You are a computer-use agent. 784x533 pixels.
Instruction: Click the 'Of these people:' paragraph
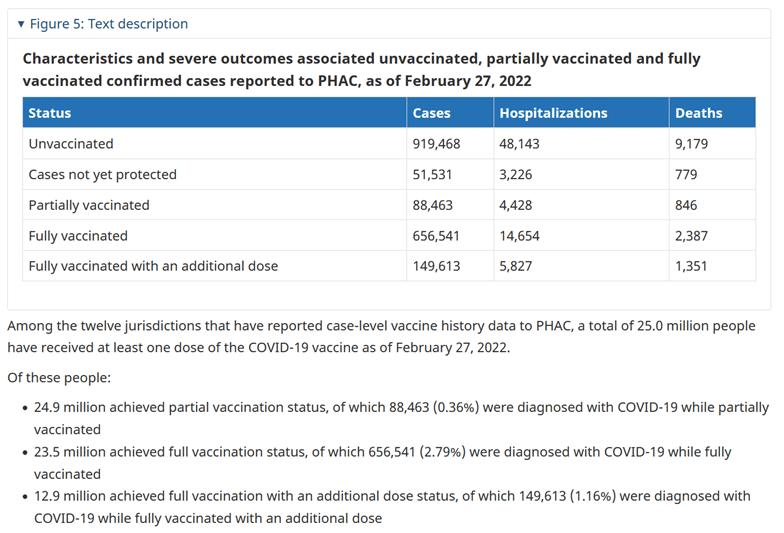(x=59, y=378)
